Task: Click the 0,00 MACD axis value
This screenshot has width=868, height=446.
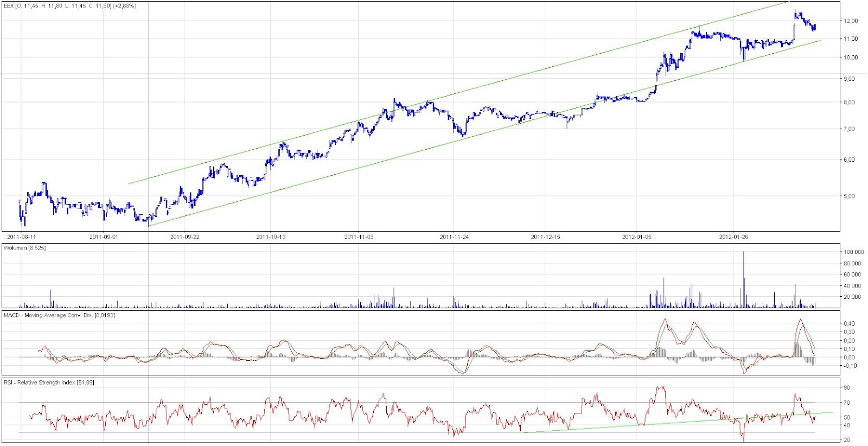Action: [849, 358]
